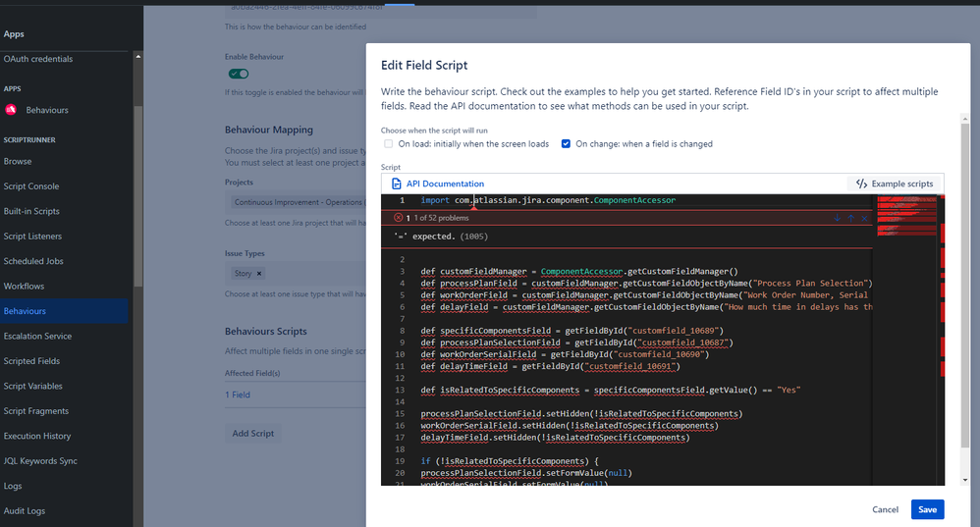Open Browse in ScriptRunner menu
Image resolution: width=980 pixels, height=527 pixels.
click(18, 161)
